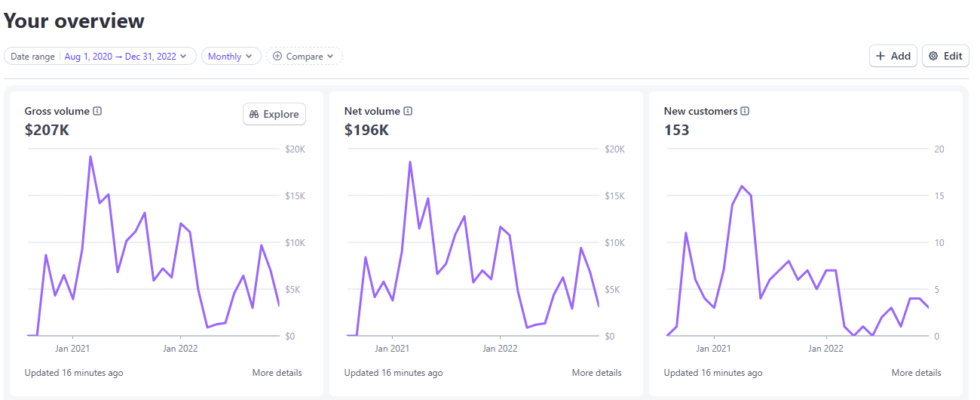Click the Edit overview button

[945, 57]
